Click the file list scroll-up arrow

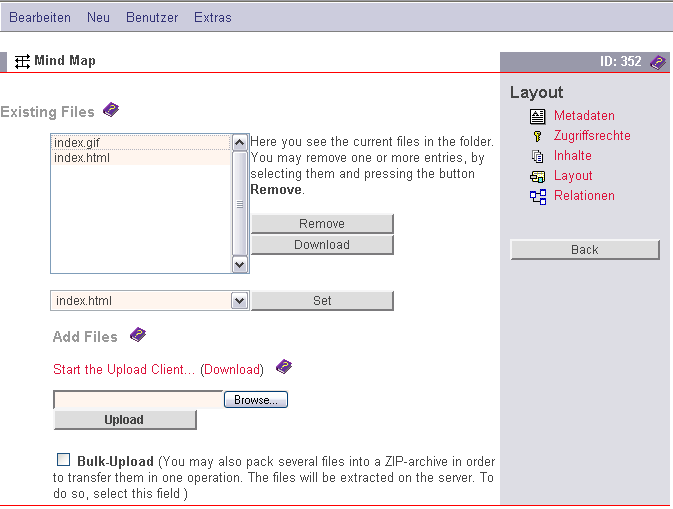[239, 142]
